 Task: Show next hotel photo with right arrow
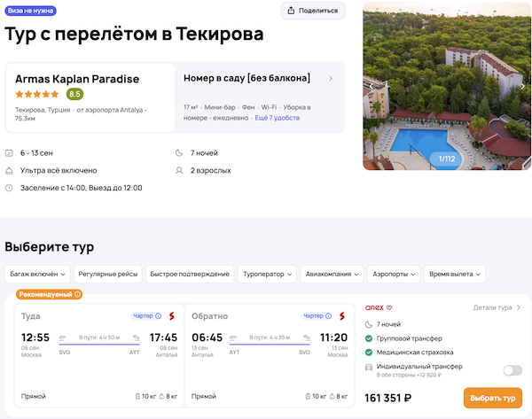point(522,87)
